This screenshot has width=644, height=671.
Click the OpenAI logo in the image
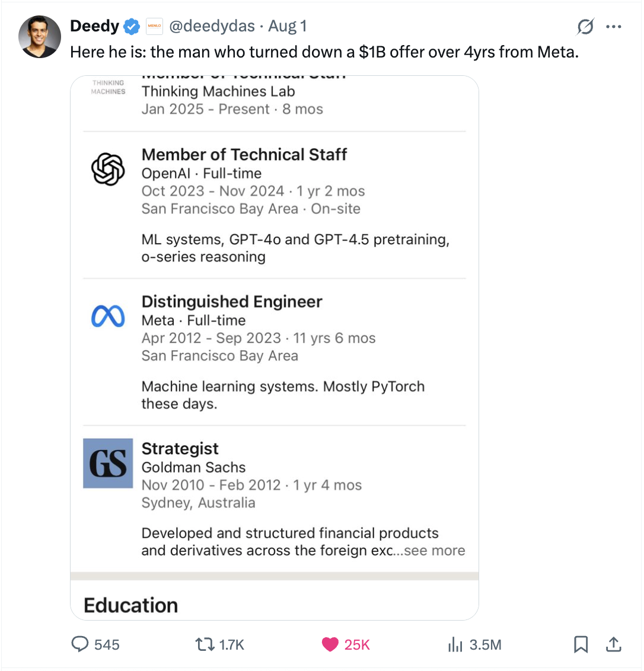[x=108, y=169]
